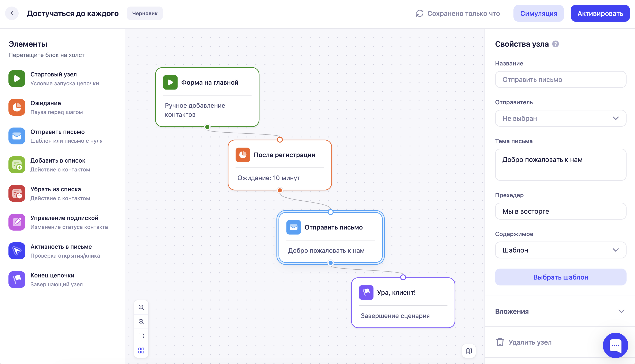Zoom in on the canvas
This screenshot has width=635, height=364.
(x=141, y=307)
